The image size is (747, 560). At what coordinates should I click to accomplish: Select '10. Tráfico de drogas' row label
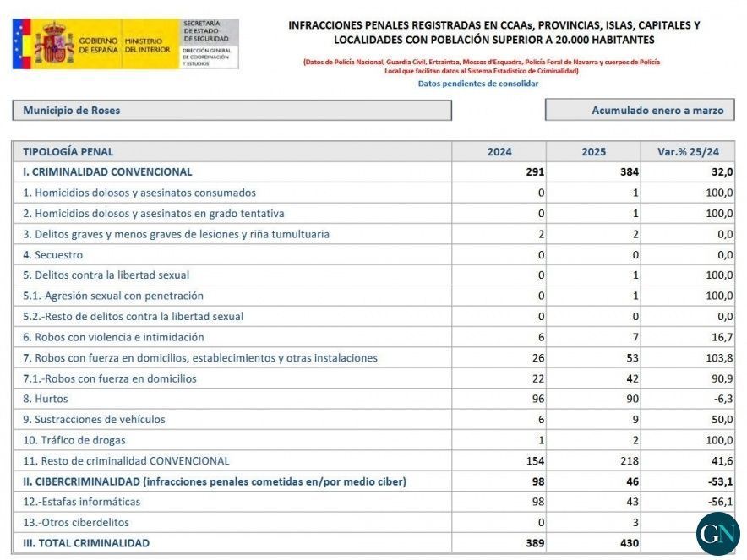tap(74, 440)
